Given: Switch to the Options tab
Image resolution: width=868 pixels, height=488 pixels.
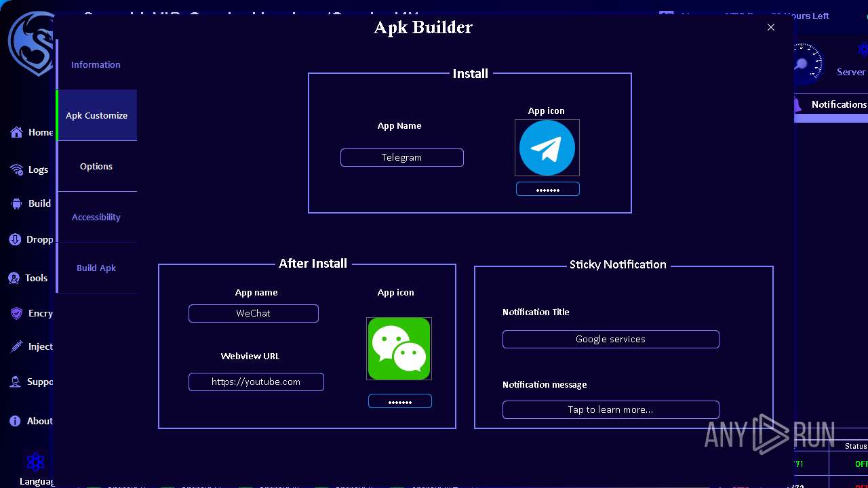Looking at the screenshot, I should [96, 166].
